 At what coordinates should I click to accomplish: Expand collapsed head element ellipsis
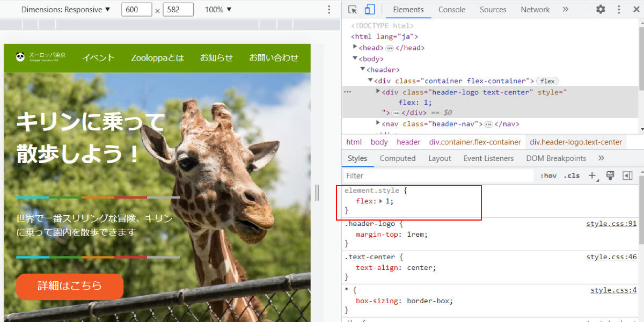pos(389,48)
